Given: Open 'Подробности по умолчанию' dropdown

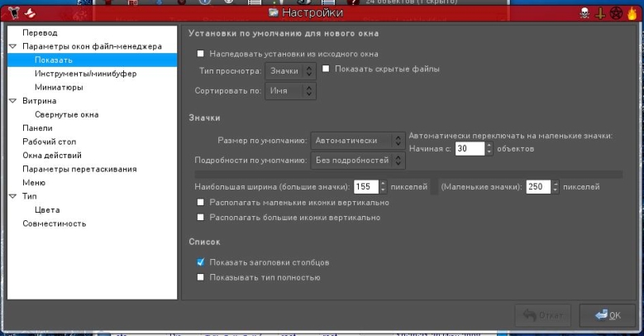Looking at the screenshot, I should [x=358, y=161].
